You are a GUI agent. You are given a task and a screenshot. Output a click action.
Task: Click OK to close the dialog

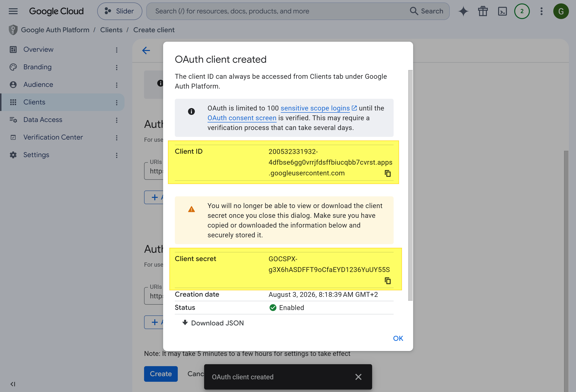(x=398, y=339)
